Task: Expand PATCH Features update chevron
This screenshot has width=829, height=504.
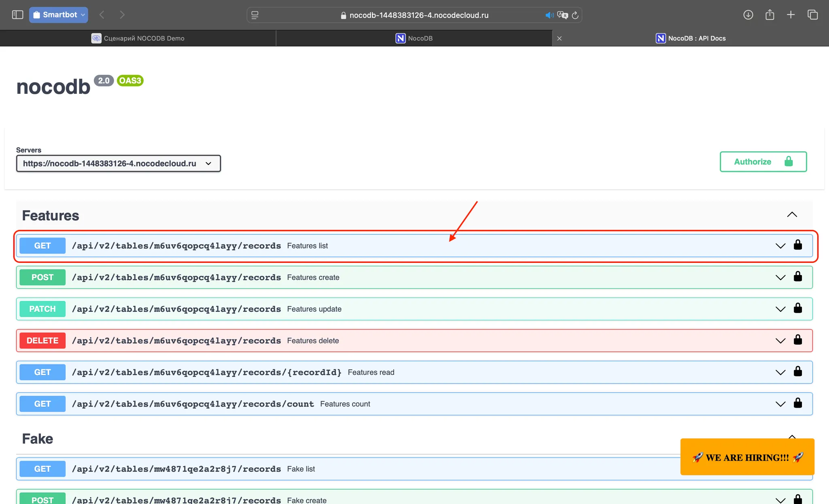Action: pyautogui.click(x=780, y=309)
